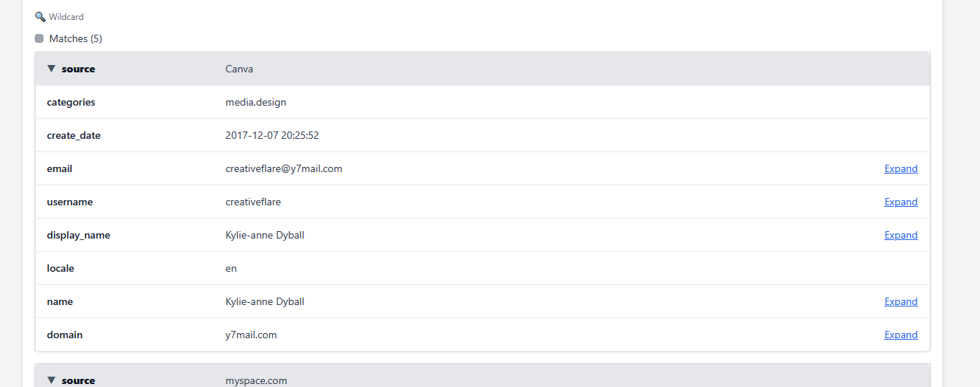
Task: Expand the domain field row
Action: click(900, 335)
